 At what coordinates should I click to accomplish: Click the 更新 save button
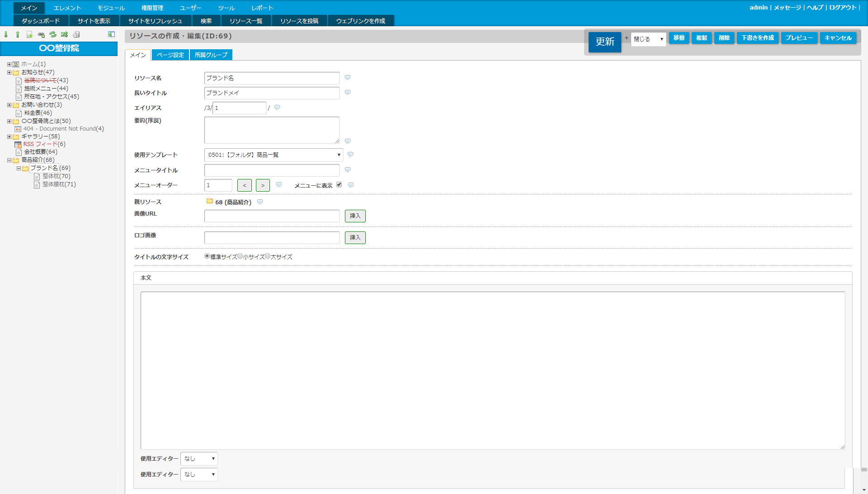click(604, 42)
